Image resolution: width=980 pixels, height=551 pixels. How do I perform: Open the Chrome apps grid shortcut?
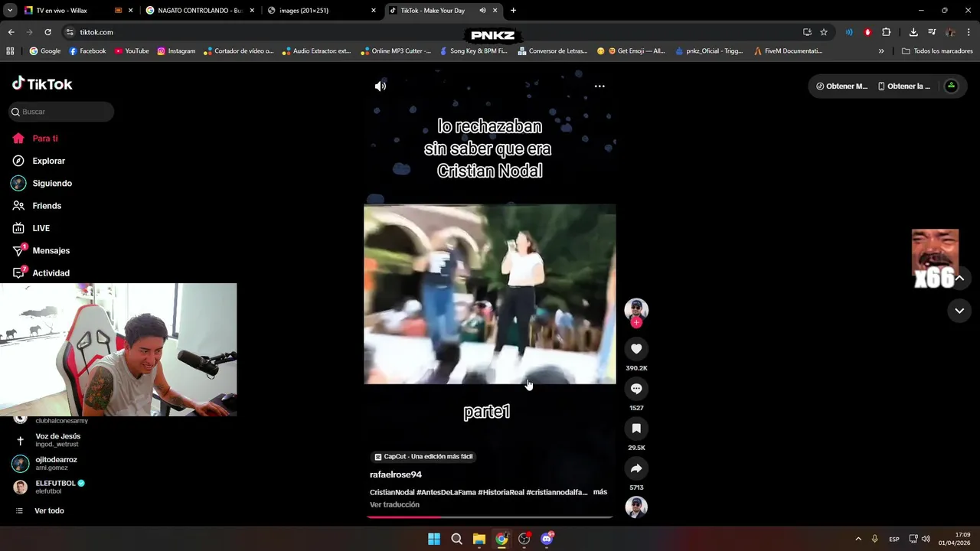pyautogui.click(x=10, y=51)
